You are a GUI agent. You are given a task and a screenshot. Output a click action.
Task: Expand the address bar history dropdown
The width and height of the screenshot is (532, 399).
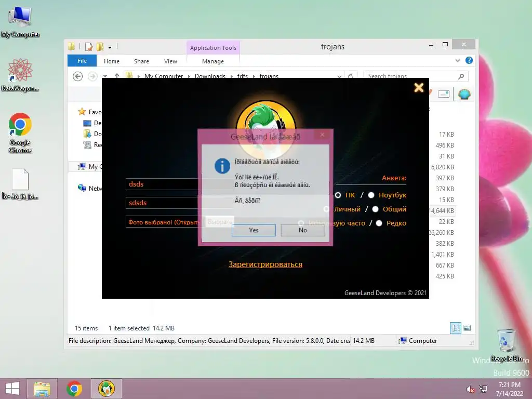[339, 76]
